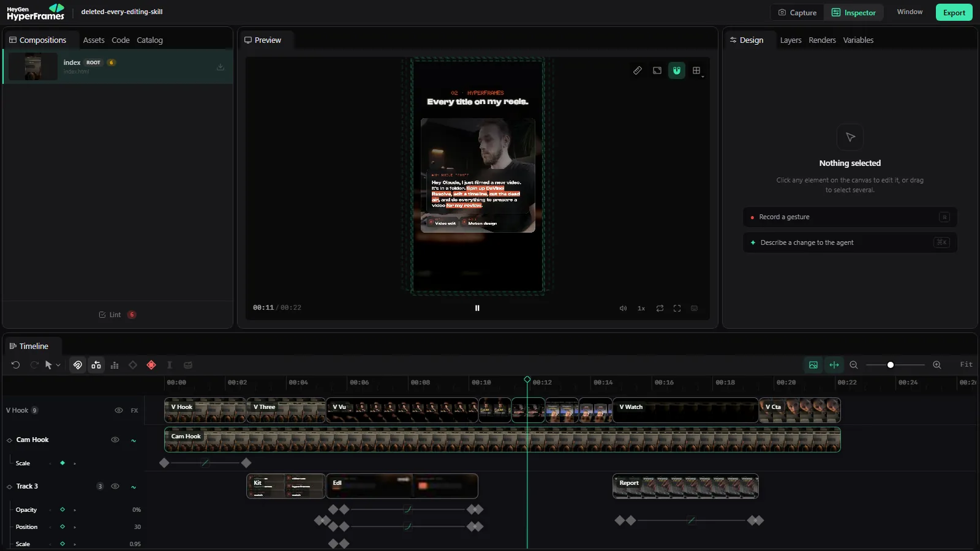Hide the Cam Hook track with the eye icon
The height and width of the screenshot is (551, 980).
click(115, 440)
